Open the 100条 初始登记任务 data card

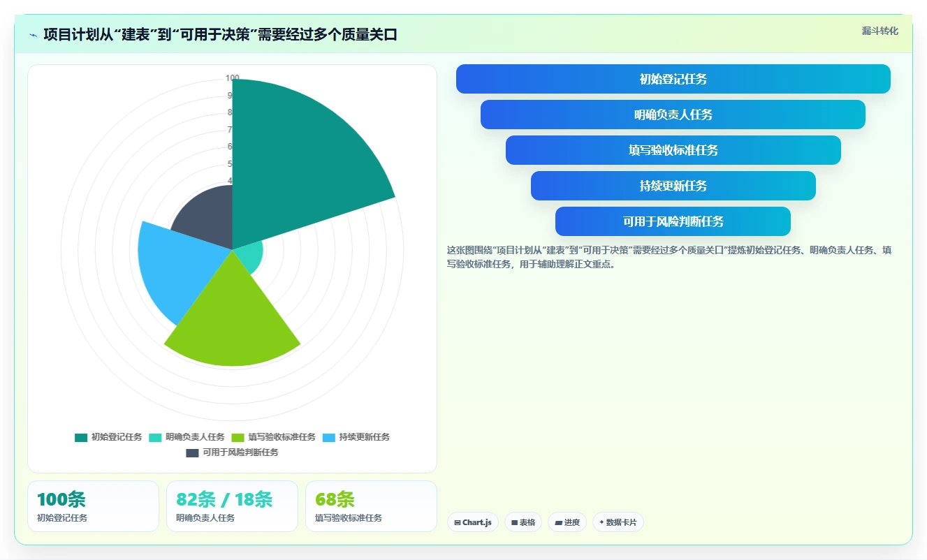point(93,506)
